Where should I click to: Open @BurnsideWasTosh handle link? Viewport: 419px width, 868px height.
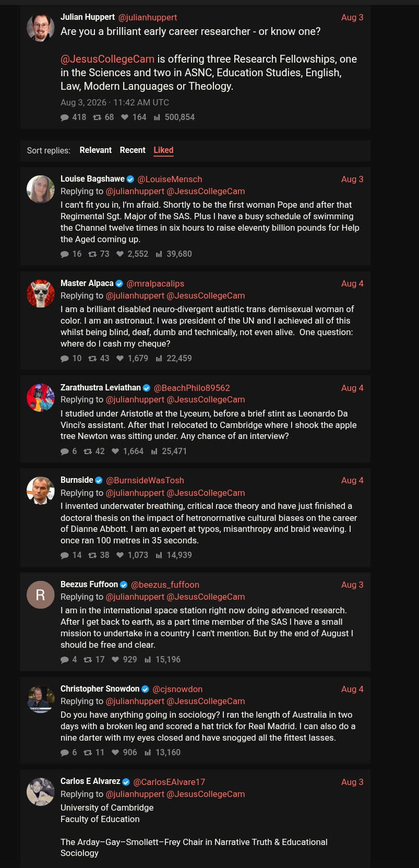coord(145,481)
